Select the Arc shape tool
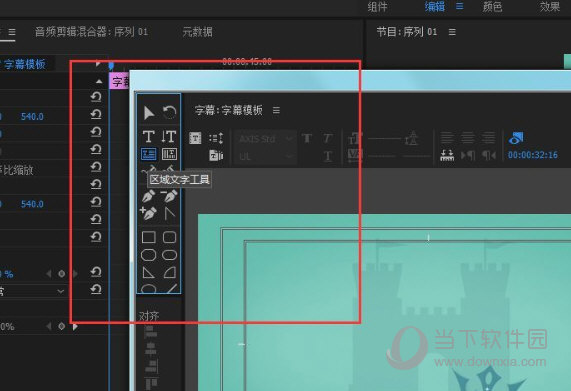 [x=169, y=272]
